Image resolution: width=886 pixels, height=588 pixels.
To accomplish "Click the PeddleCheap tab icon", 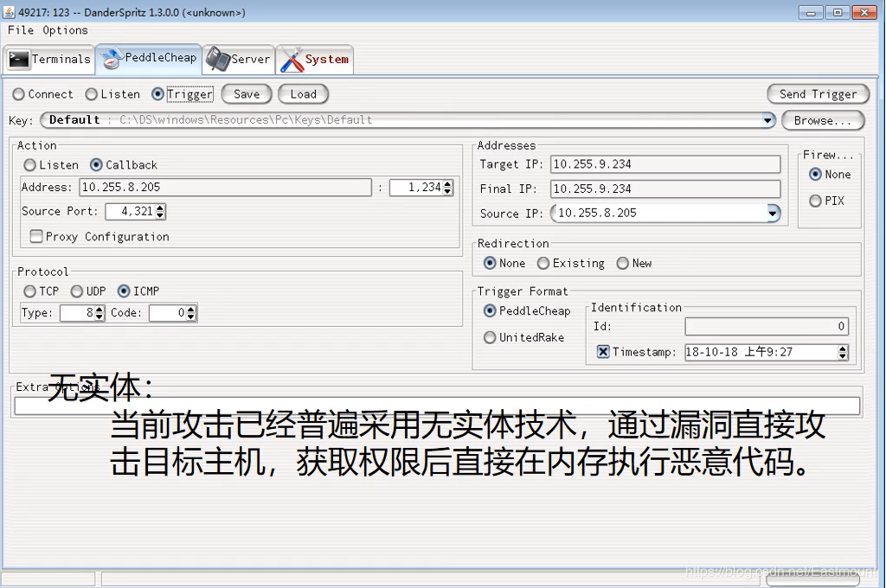I will pos(112,59).
